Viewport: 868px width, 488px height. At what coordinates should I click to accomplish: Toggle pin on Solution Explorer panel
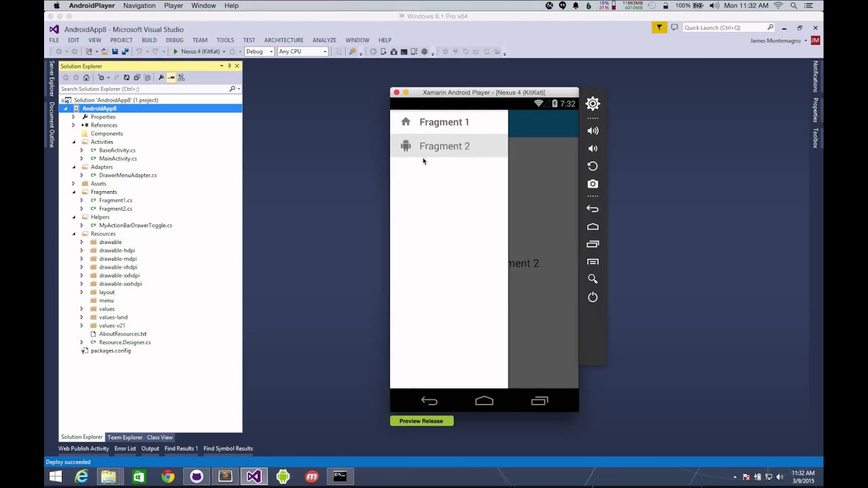point(229,66)
